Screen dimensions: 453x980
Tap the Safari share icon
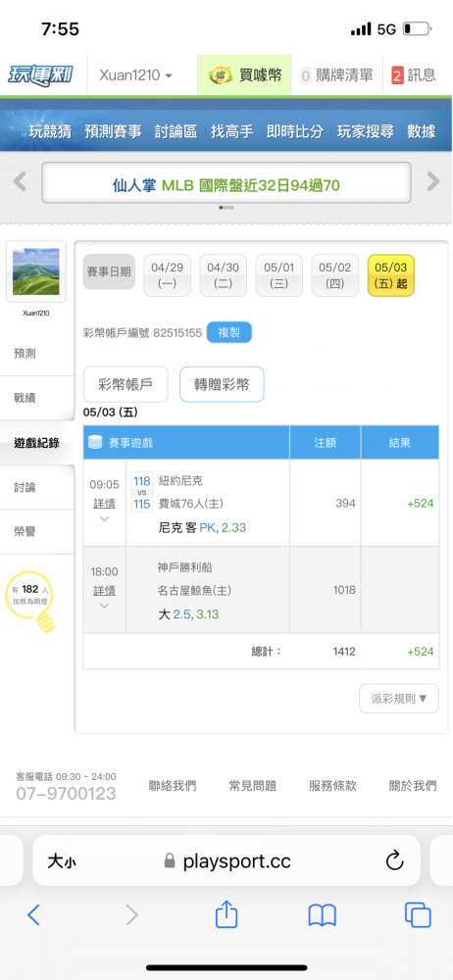[226, 915]
